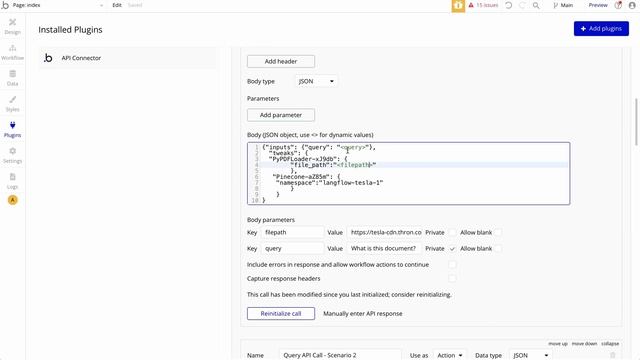The image size is (640, 360).
Task: Open the Edit menu in top bar
Action: coord(117,5)
